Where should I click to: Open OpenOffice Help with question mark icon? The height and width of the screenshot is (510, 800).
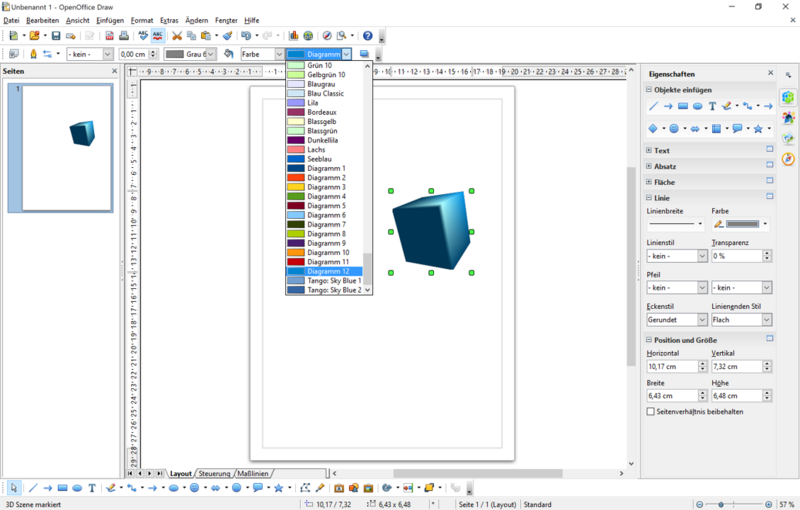point(367,36)
